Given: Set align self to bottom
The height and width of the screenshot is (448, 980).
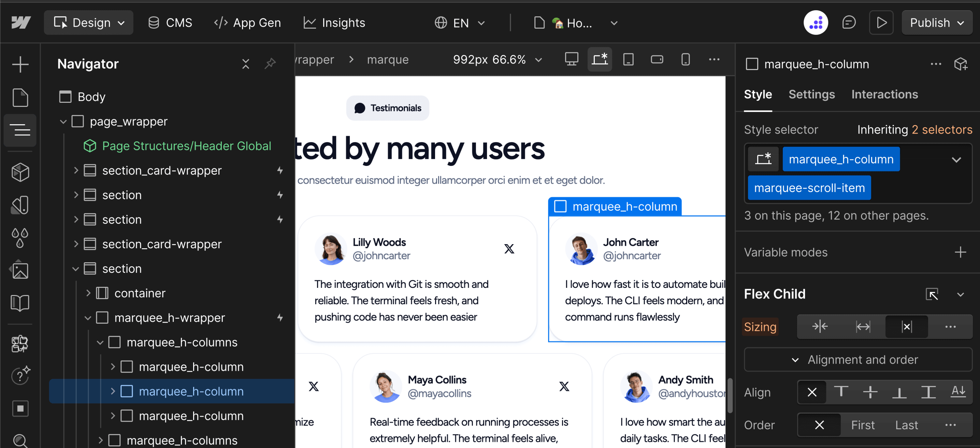Looking at the screenshot, I should (x=899, y=392).
